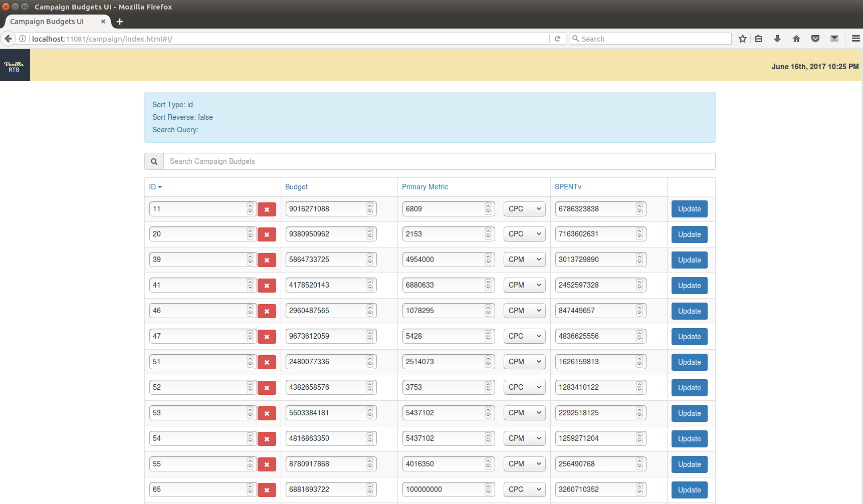Open the Pocket icon in toolbar
Viewport: 863px width, 504px height.
click(x=815, y=39)
